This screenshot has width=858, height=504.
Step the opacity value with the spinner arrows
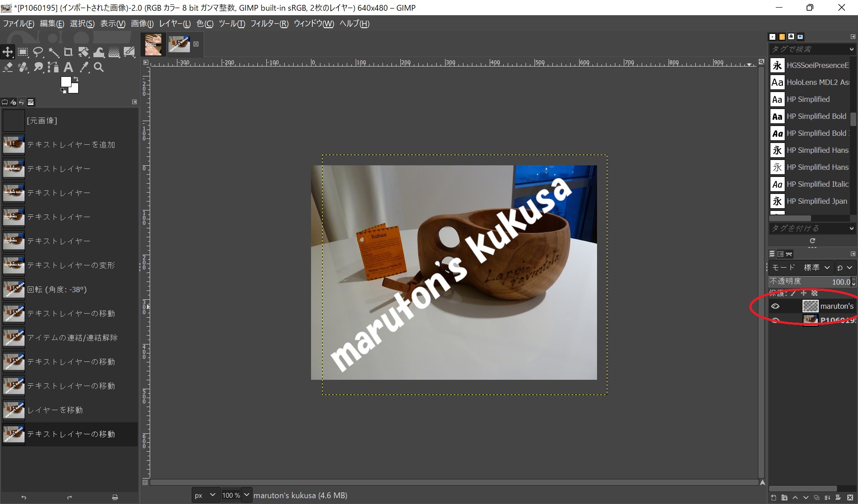(x=854, y=281)
